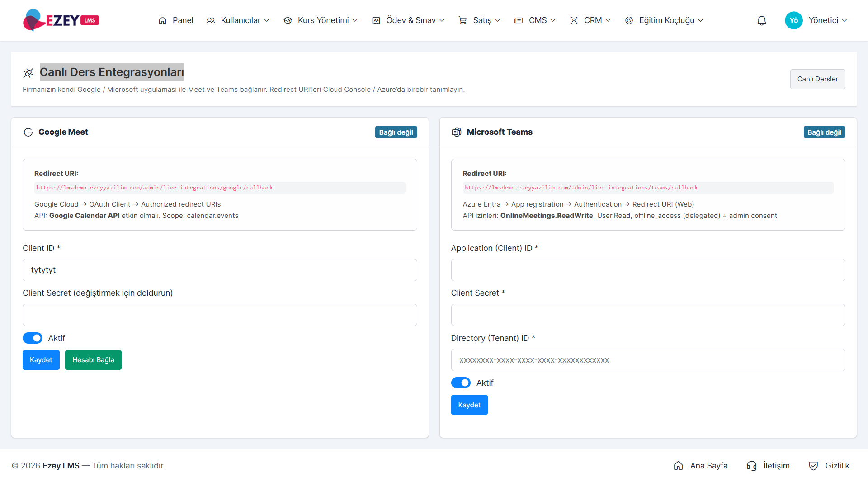The height and width of the screenshot is (482, 868).
Task: Expand the Satış dropdown chevron
Action: 498,20
